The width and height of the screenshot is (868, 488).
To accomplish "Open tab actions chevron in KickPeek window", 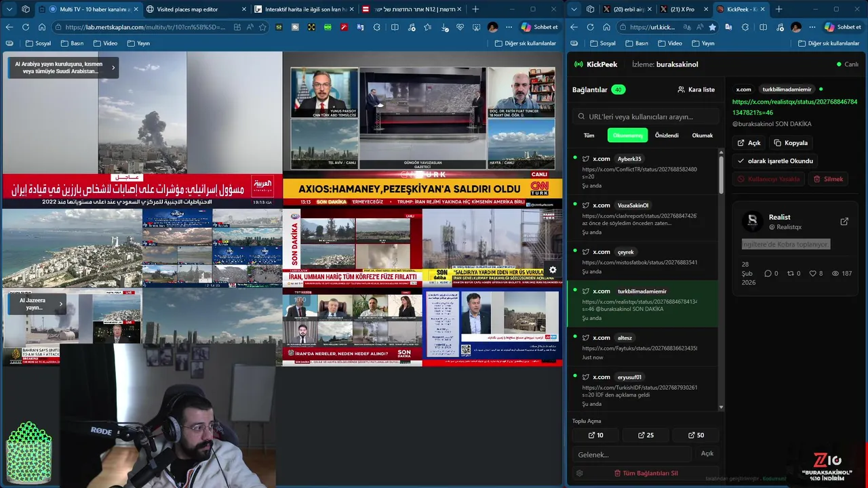I will tap(574, 9).
